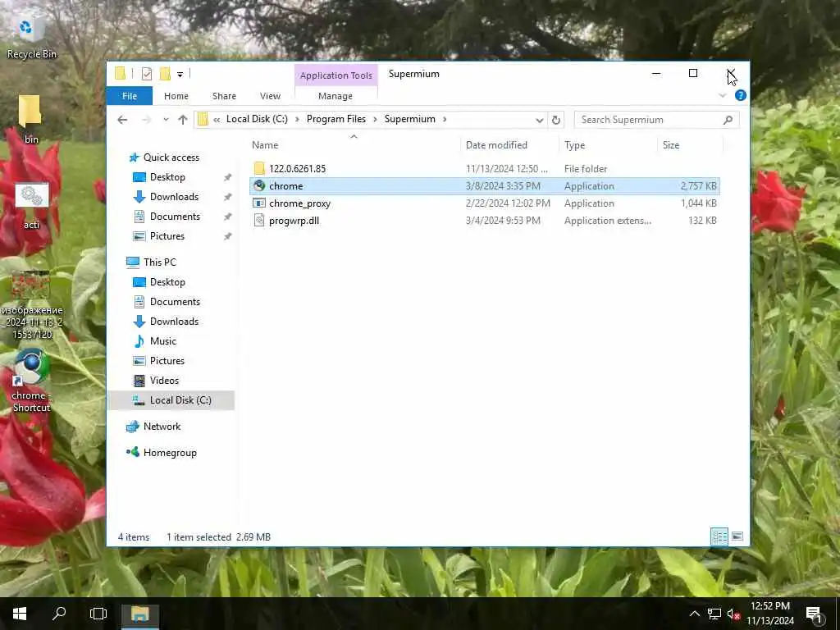The image size is (840, 630).
Task: Select the progwrp.dll file
Action: coord(484,220)
